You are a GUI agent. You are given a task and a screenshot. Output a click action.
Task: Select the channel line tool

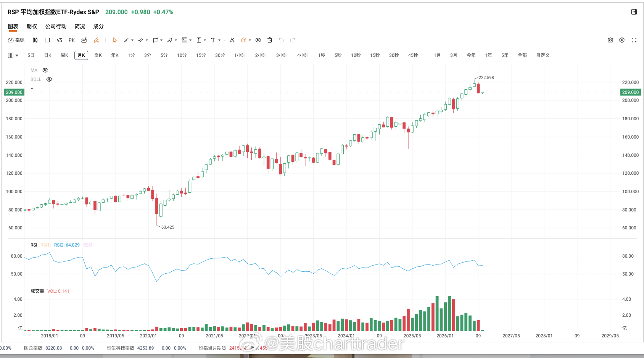pos(140,40)
